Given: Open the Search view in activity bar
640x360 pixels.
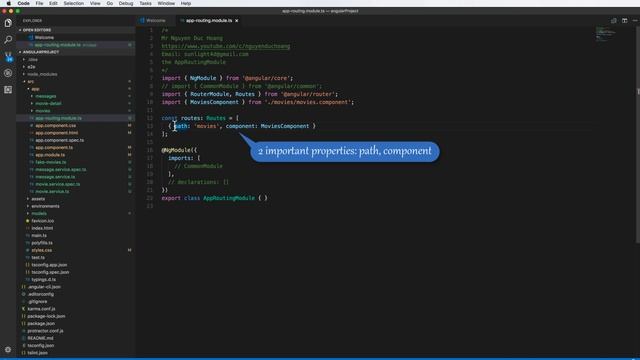Looking at the screenshot, I should 8,40.
